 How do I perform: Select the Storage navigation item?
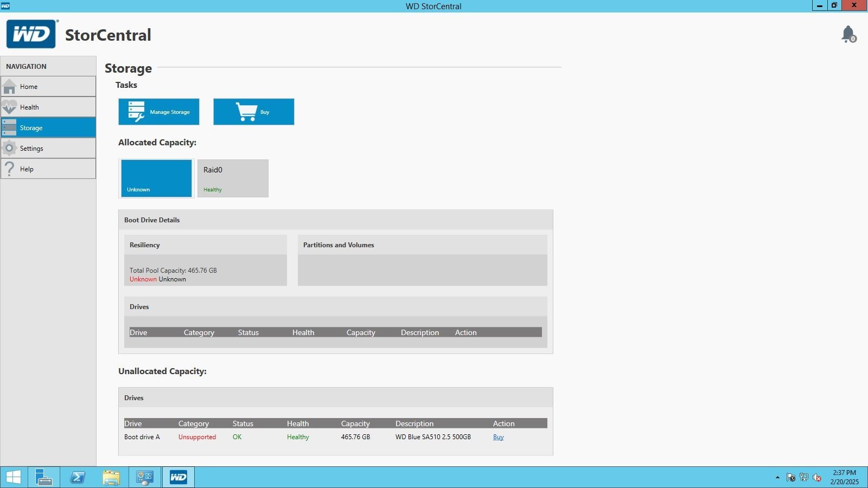tap(48, 127)
